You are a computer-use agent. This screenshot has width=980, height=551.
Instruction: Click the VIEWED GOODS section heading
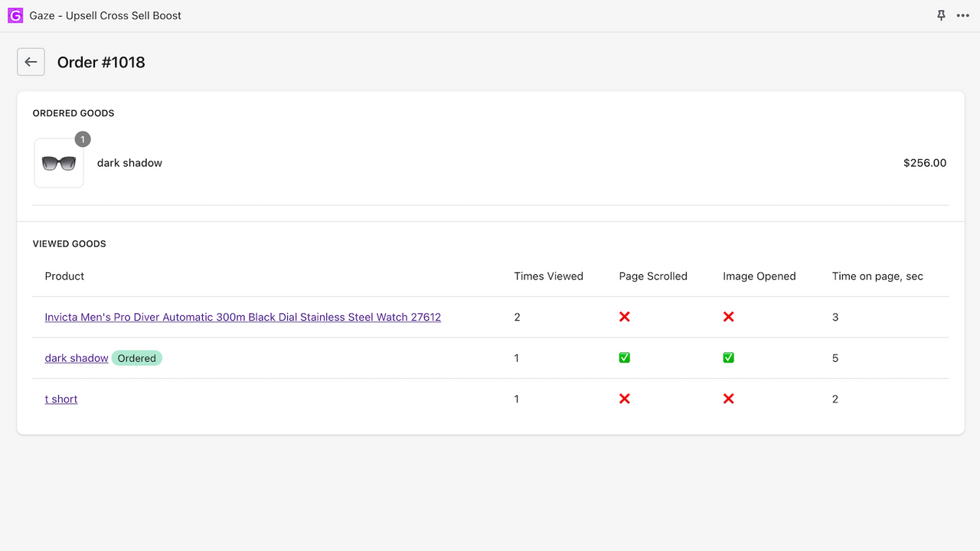click(x=70, y=243)
